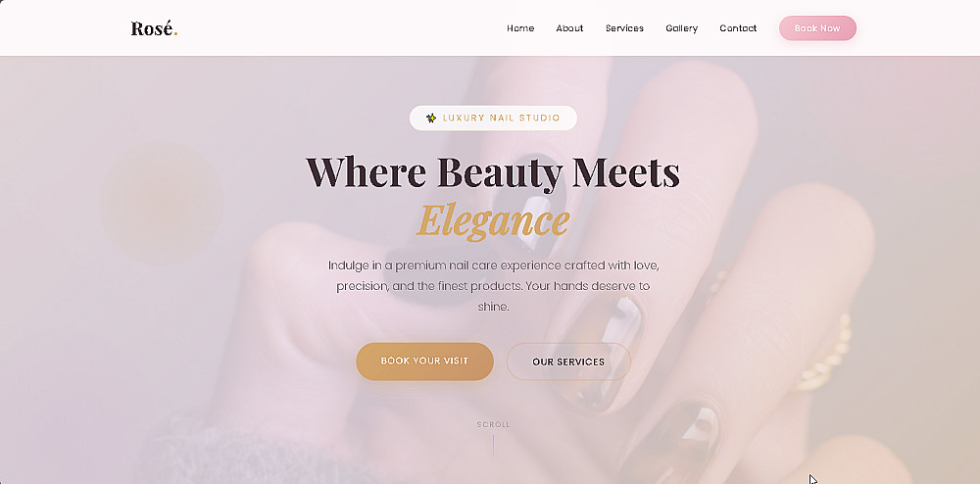Click the premium nail care description paragraph
The width and height of the screenshot is (980, 484).
pos(493,286)
